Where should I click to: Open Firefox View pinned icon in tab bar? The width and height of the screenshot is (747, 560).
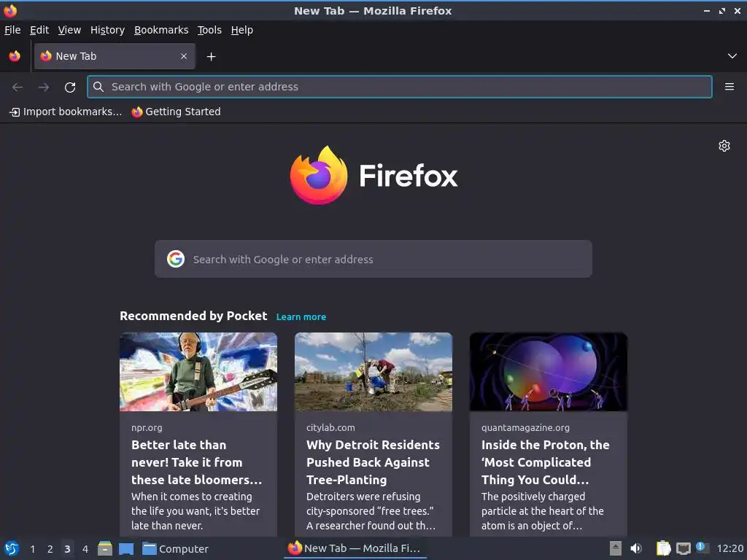[15, 56]
